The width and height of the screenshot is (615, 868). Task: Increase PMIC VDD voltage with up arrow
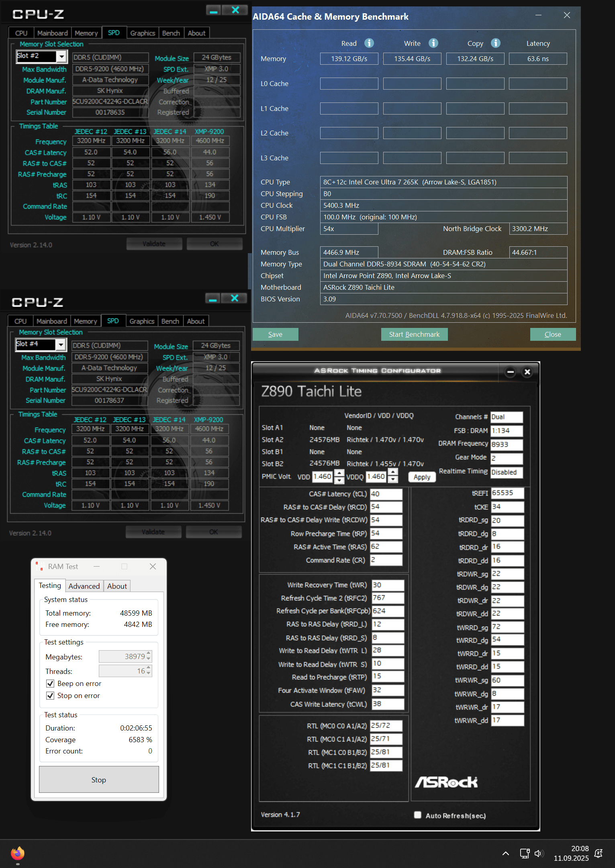(x=339, y=473)
